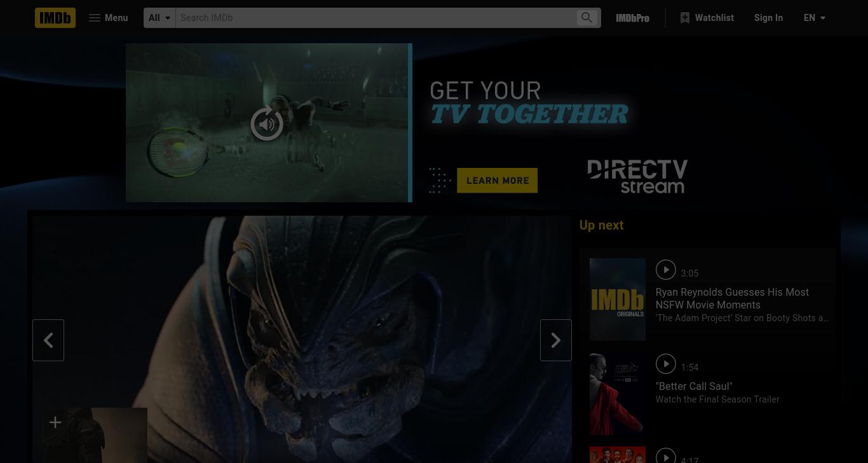Open IMDb Originals thumbnail for Ryan Reynolds
The height and width of the screenshot is (463, 868).
pyautogui.click(x=618, y=300)
